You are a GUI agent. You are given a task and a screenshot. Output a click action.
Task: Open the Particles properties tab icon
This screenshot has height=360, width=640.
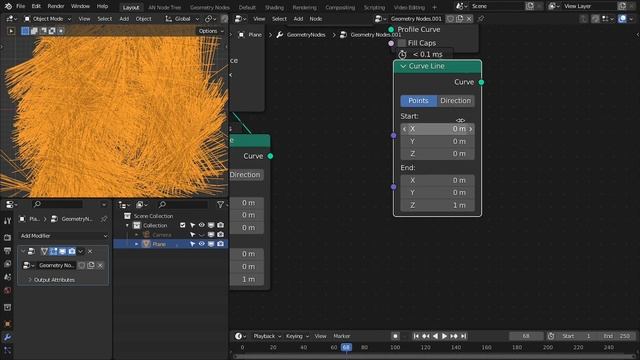tap(7, 350)
